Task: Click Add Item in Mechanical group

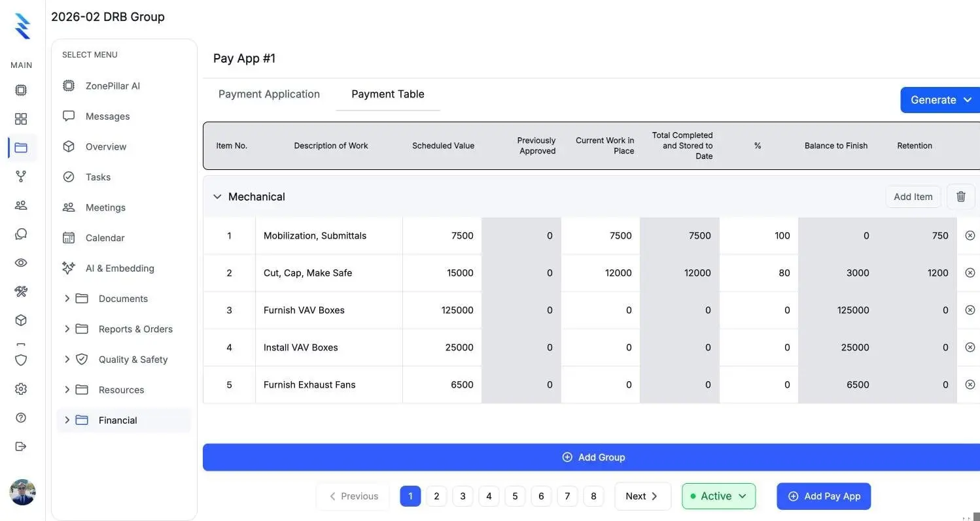Action: tap(913, 197)
